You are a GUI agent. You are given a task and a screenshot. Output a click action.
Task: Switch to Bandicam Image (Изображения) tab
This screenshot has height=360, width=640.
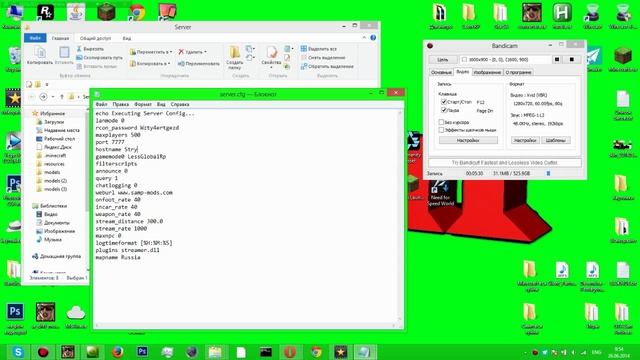tap(487, 72)
